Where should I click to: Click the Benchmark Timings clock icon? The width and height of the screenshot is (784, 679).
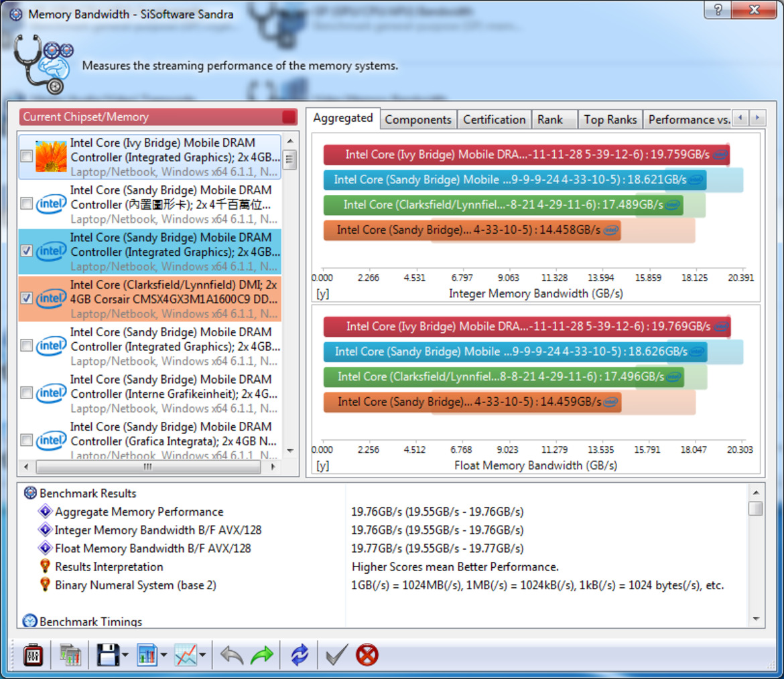(x=30, y=621)
